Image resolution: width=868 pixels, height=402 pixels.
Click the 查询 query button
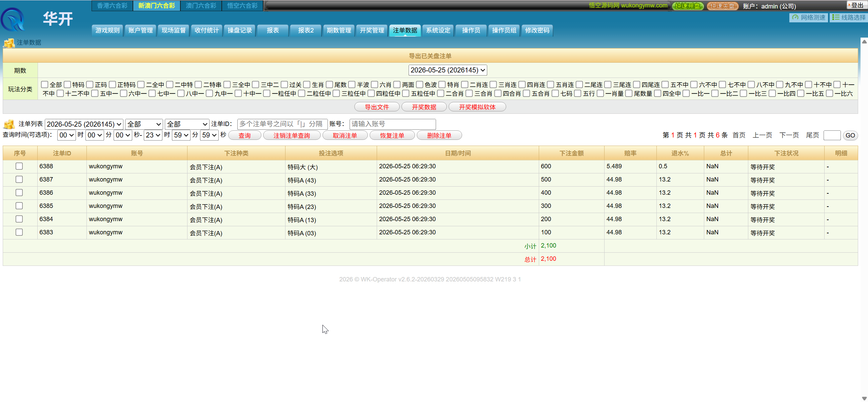[245, 135]
